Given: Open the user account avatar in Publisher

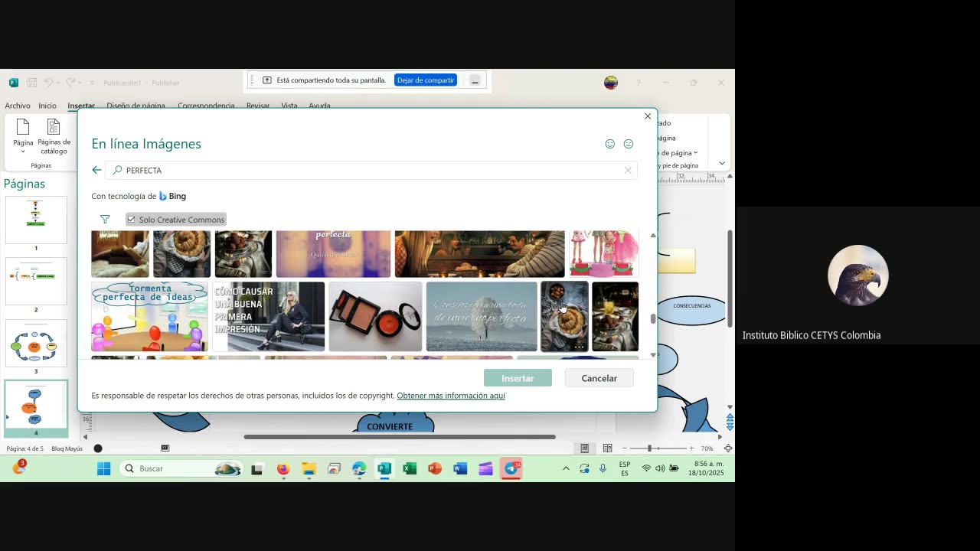Looking at the screenshot, I should tap(611, 83).
